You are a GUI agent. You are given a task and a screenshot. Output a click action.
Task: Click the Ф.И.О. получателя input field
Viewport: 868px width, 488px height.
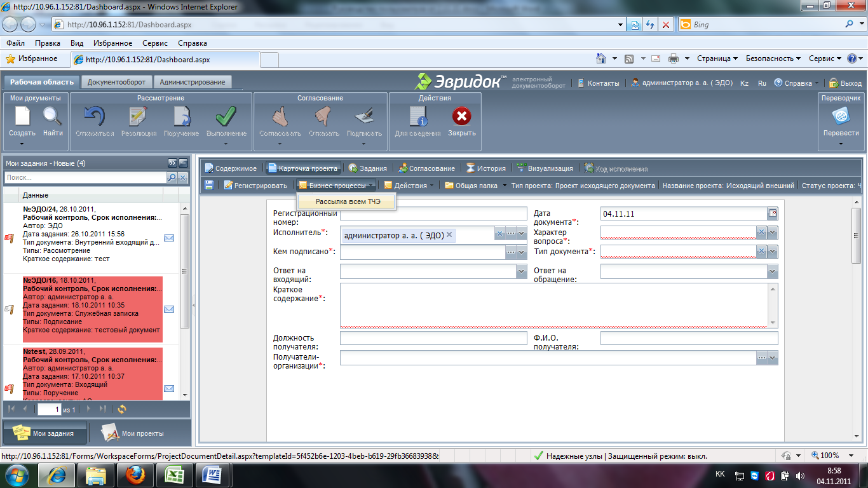[x=689, y=338]
